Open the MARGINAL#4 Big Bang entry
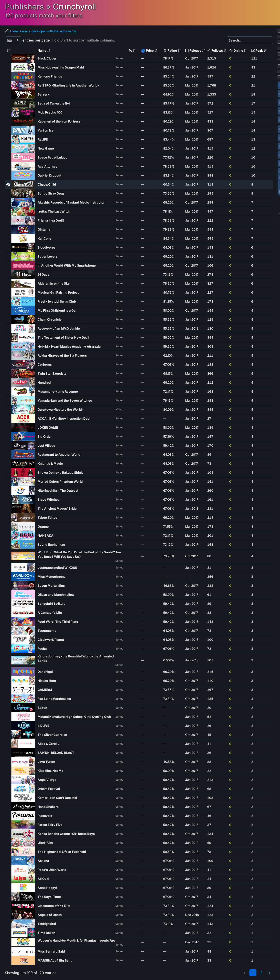This screenshot has height=980, width=280. pyautogui.click(x=55, y=961)
